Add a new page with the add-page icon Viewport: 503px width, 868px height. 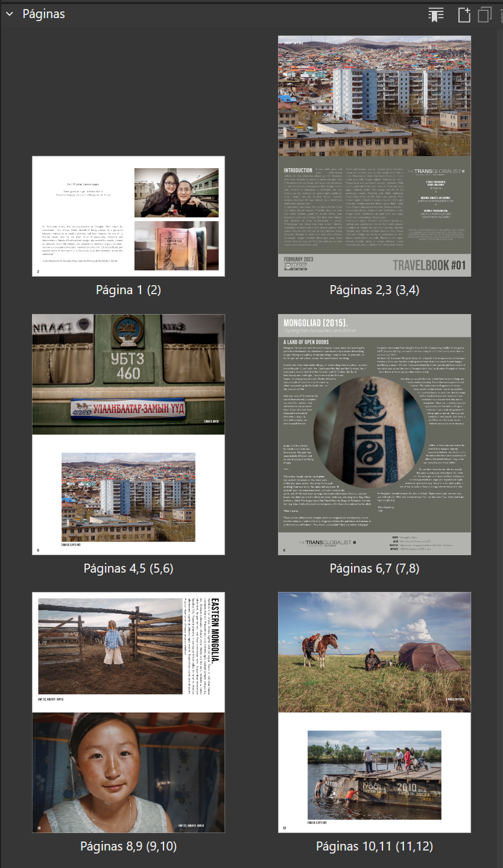pyautogui.click(x=464, y=13)
